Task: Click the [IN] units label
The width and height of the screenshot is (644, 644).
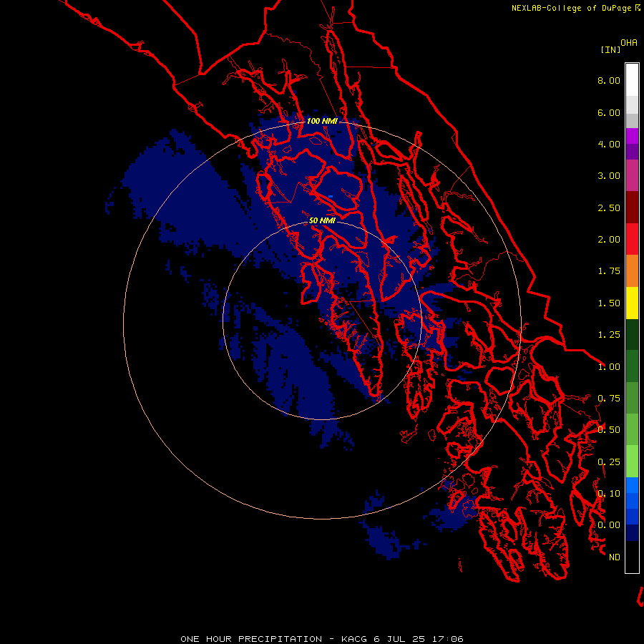Action: 611,49
